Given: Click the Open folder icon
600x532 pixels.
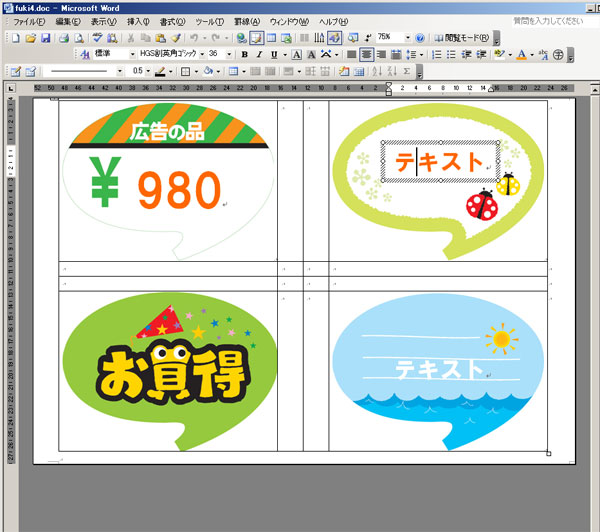Looking at the screenshot, I should [30, 37].
